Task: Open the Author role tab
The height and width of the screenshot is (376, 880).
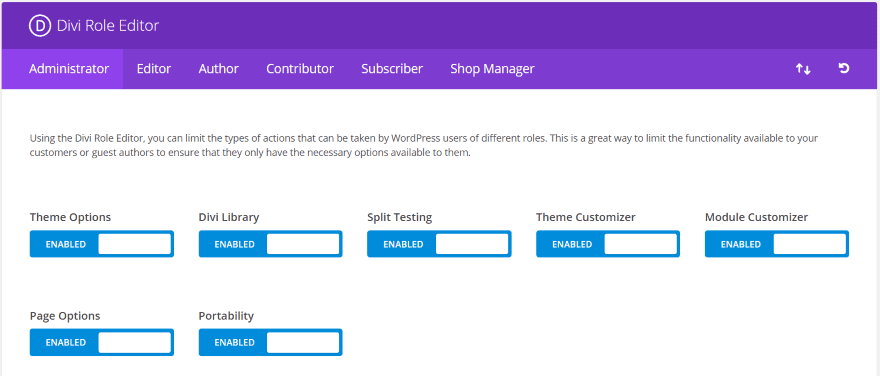Action: pos(219,69)
